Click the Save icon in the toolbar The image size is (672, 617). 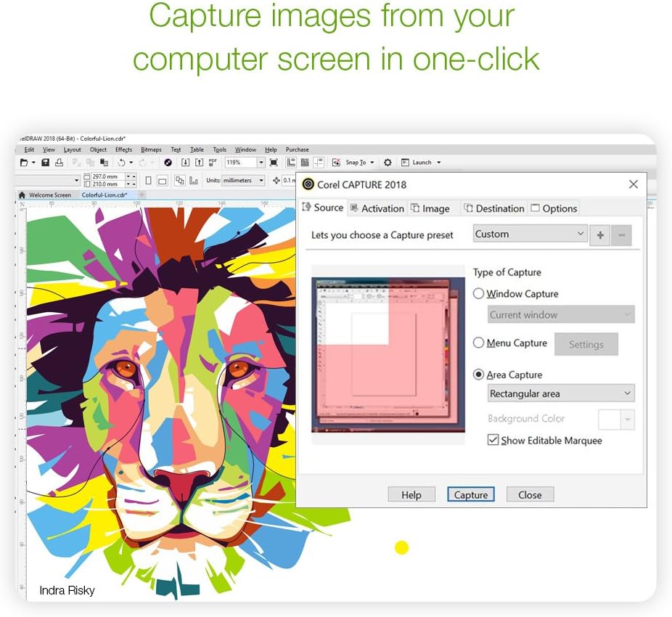[45, 163]
